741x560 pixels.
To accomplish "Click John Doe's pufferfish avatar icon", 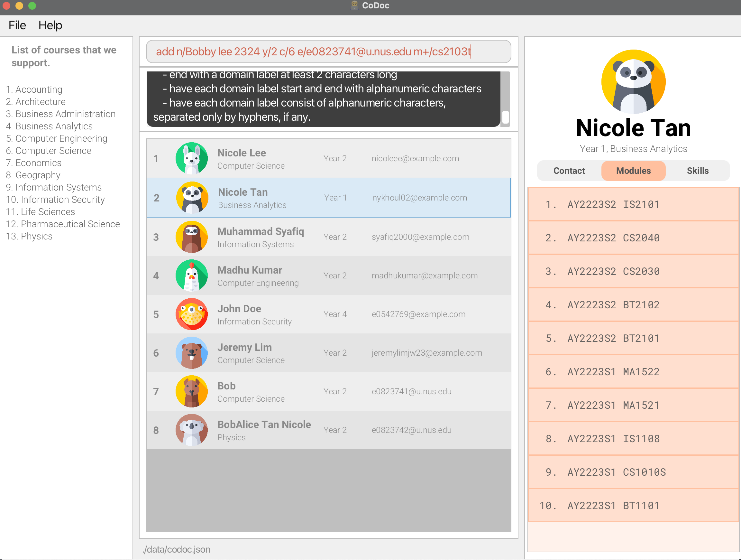I will 192,314.
